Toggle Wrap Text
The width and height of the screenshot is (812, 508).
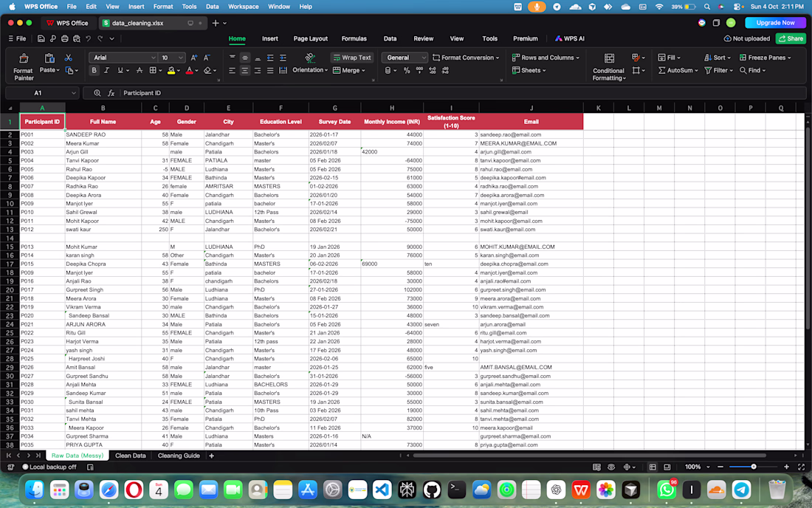coord(352,58)
